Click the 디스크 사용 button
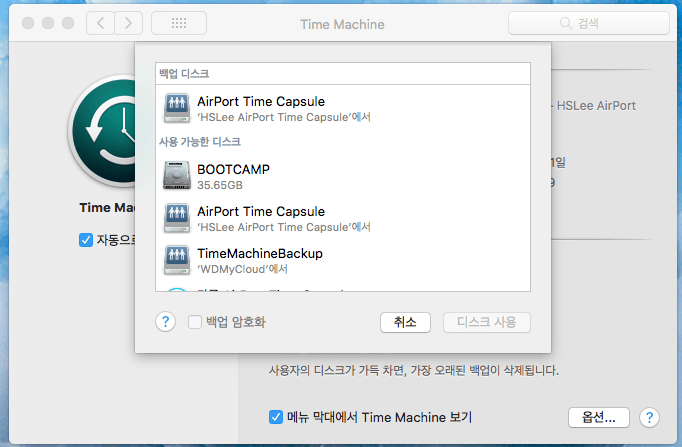 pos(486,322)
